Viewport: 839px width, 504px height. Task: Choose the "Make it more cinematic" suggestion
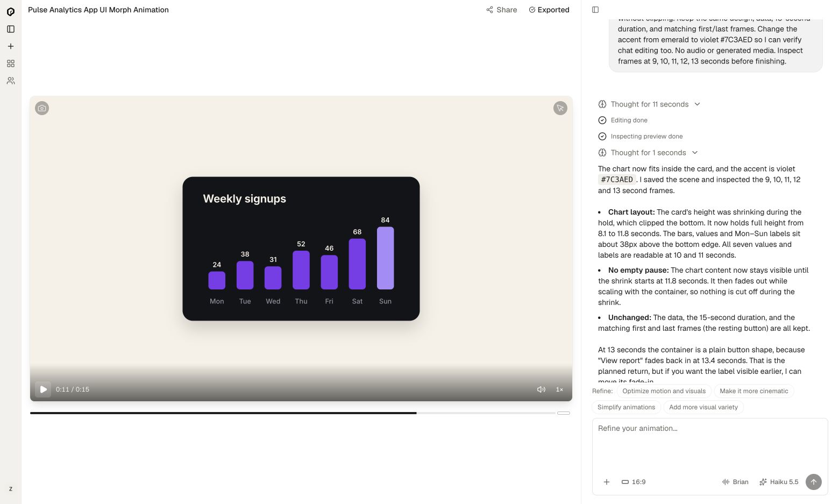(x=754, y=391)
